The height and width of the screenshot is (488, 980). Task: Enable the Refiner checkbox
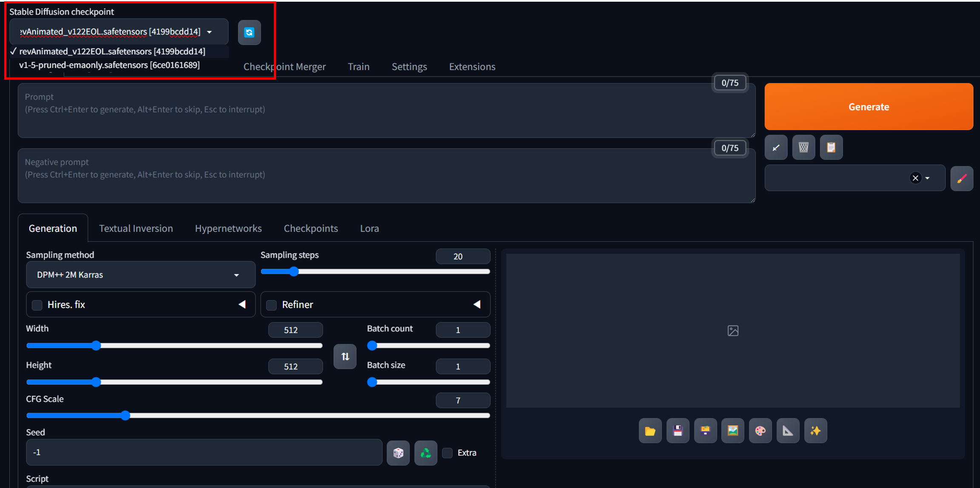tap(271, 305)
